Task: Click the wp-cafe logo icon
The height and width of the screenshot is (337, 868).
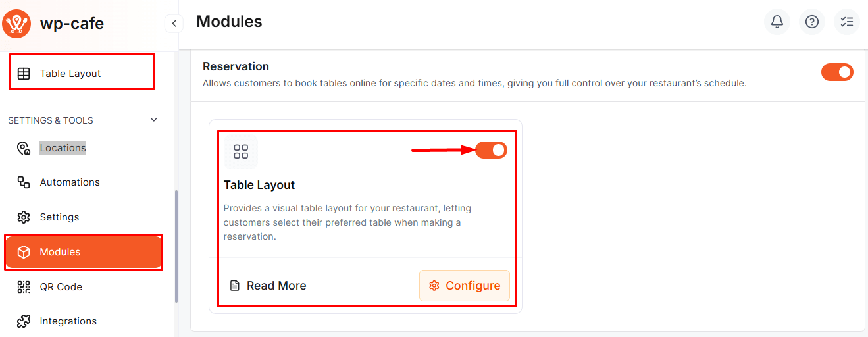Action: point(16,24)
